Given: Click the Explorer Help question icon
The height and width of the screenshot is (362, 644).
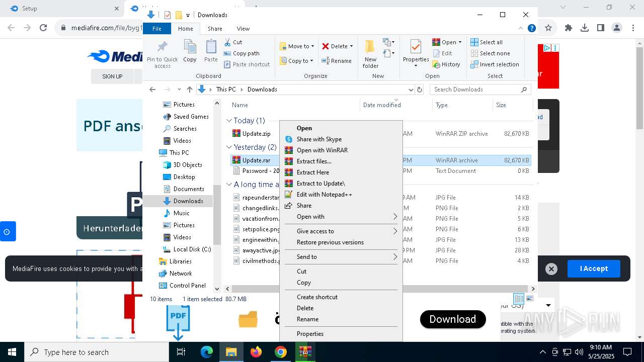Looking at the screenshot, I should click(x=531, y=29).
